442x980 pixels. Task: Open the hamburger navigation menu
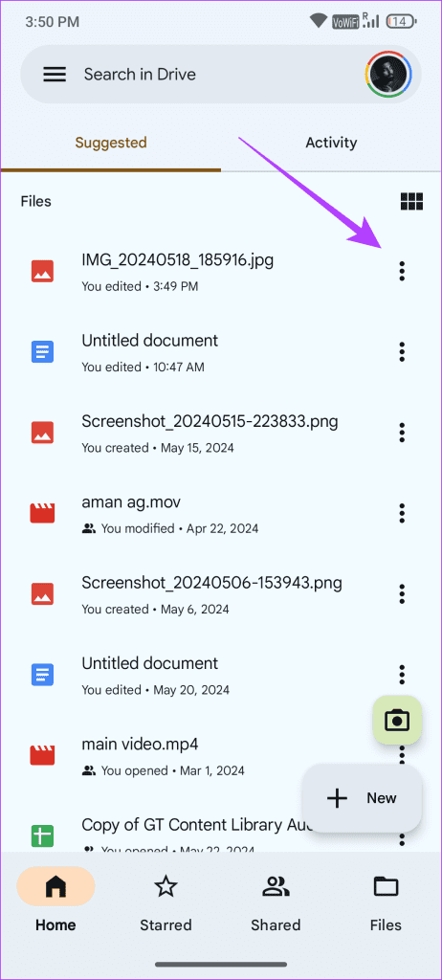[55, 75]
